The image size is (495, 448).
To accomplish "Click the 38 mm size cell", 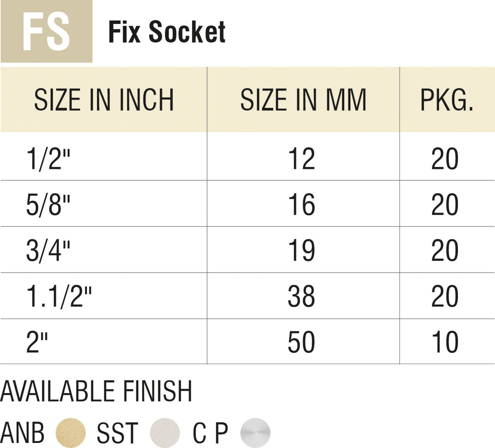I will coord(302,296).
